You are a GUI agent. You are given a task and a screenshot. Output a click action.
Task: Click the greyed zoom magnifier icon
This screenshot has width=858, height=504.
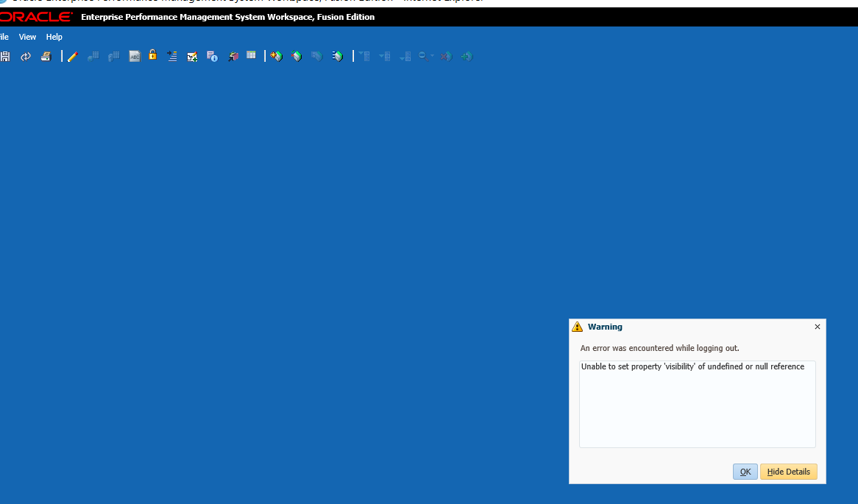(x=423, y=57)
